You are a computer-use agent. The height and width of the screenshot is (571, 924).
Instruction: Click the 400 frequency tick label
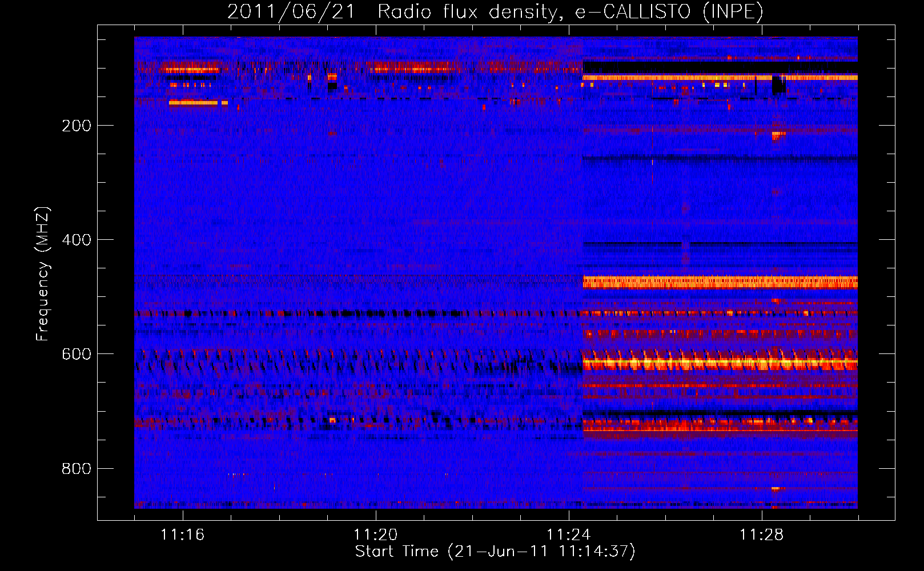tap(77, 240)
